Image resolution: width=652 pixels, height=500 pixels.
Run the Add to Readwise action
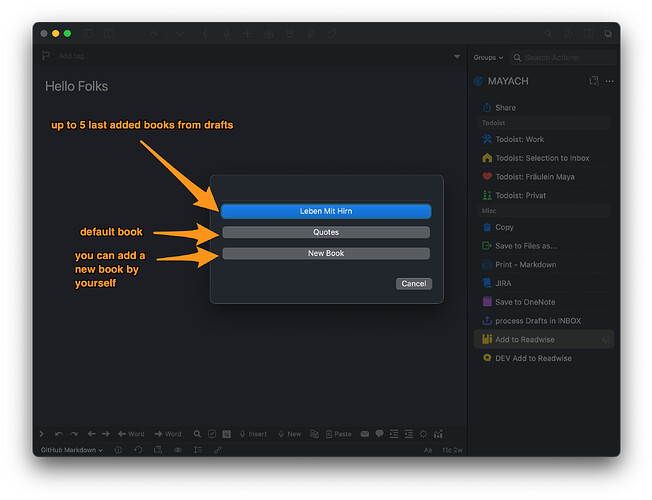(543, 339)
